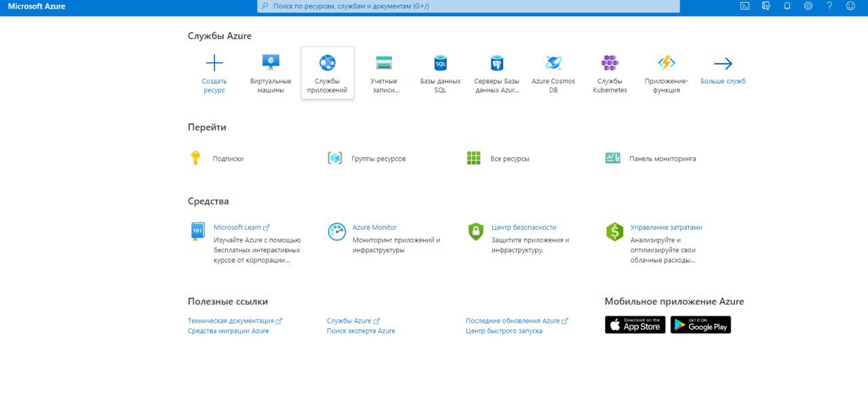The image size is (868, 396).
Task: Click the green dollar Управление затратами icon
Action: coord(614,231)
